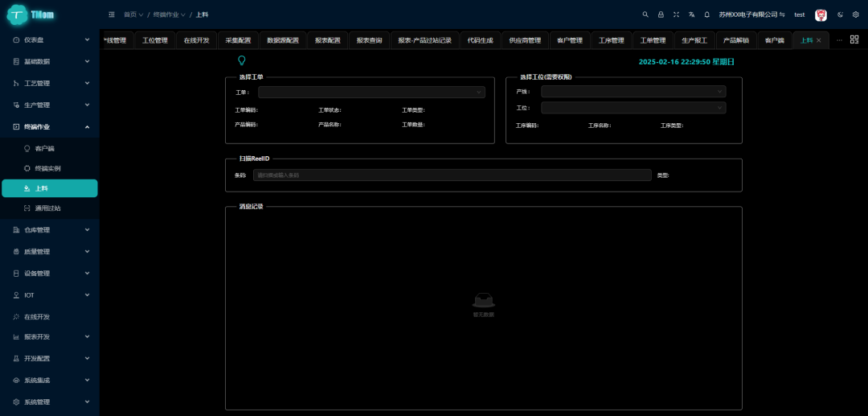The width and height of the screenshot is (868, 416).
Task: Close the 上料 tab
Action: coord(818,40)
